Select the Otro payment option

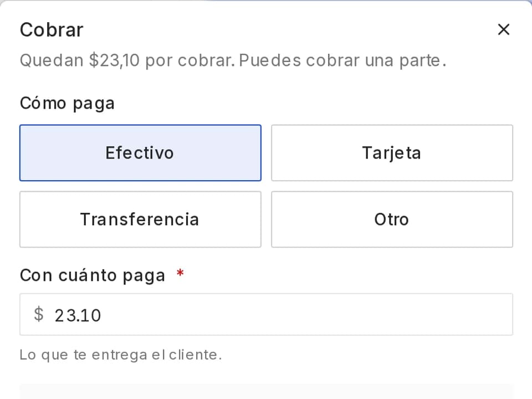pos(392,219)
